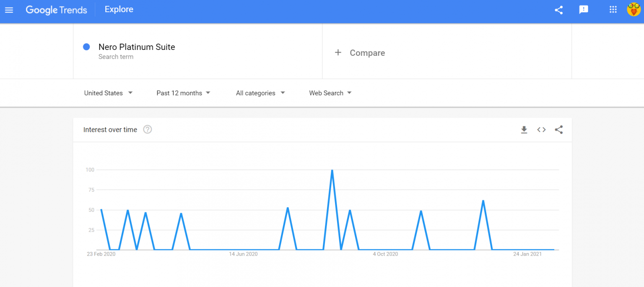Image resolution: width=644 pixels, height=287 pixels.
Task: Click the header share icon
Action: click(558, 10)
